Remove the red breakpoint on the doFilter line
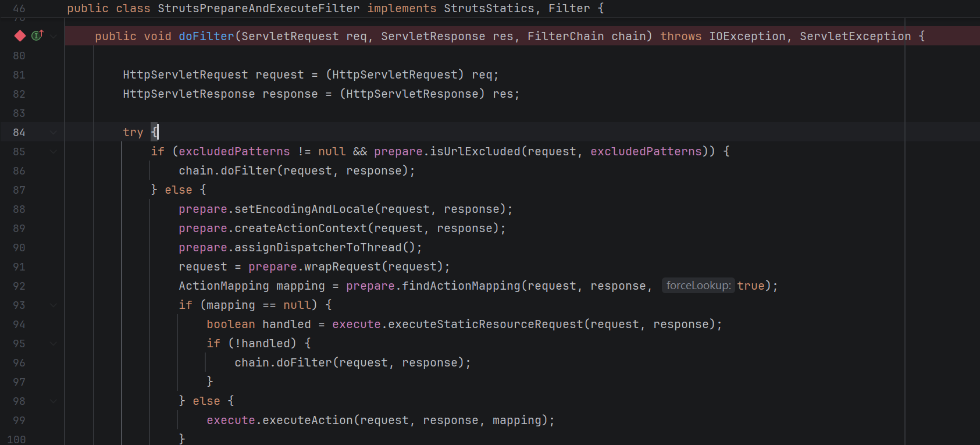This screenshot has width=980, height=445. 20,36
